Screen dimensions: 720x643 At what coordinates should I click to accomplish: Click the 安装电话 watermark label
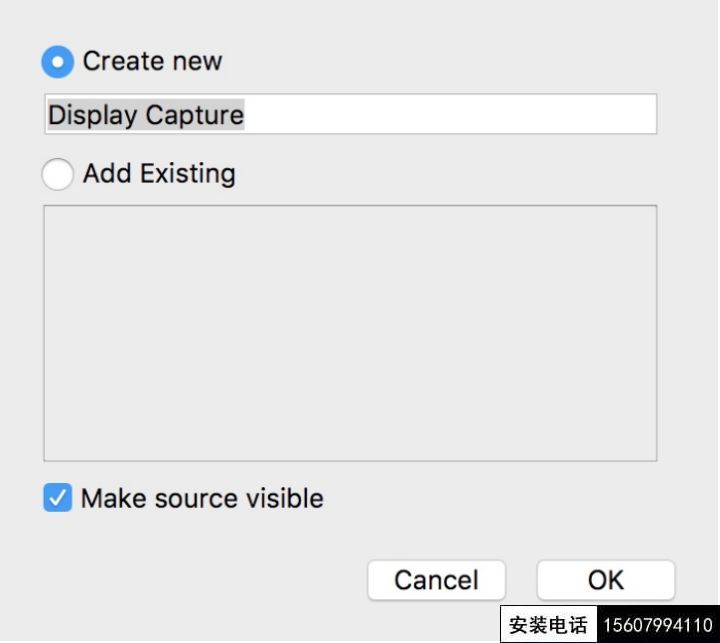point(548,625)
